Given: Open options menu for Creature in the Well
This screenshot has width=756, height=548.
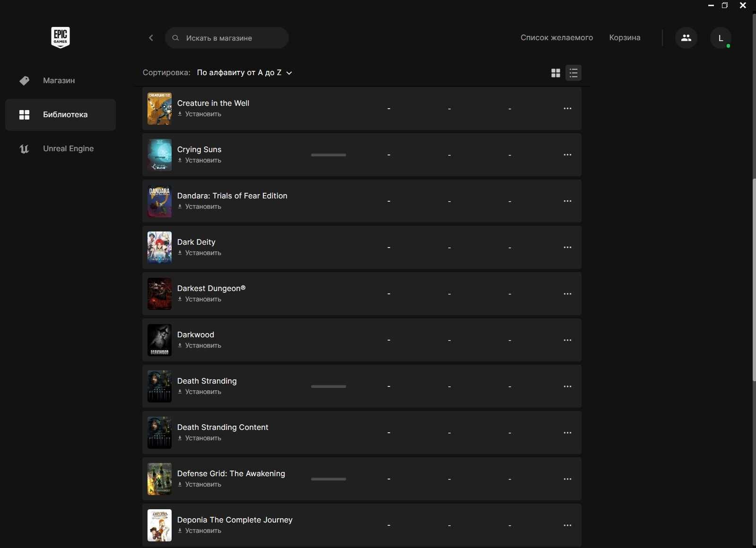Looking at the screenshot, I should pos(567,109).
